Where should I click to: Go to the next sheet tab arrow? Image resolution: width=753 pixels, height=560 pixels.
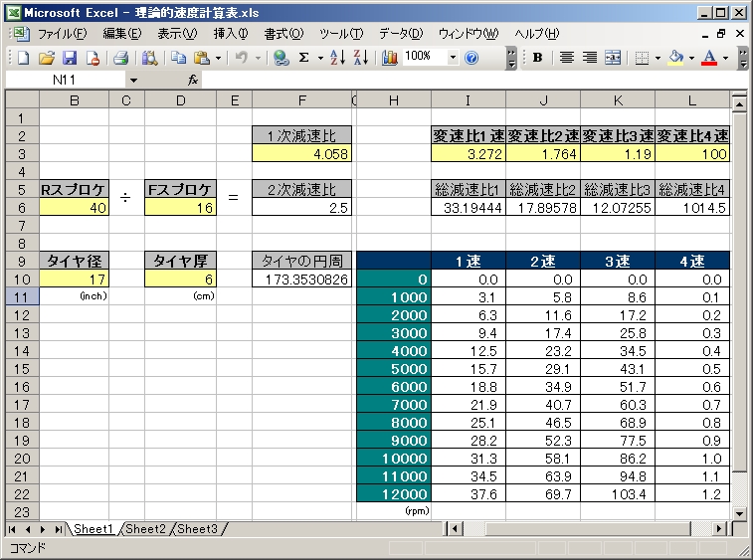(43, 529)
